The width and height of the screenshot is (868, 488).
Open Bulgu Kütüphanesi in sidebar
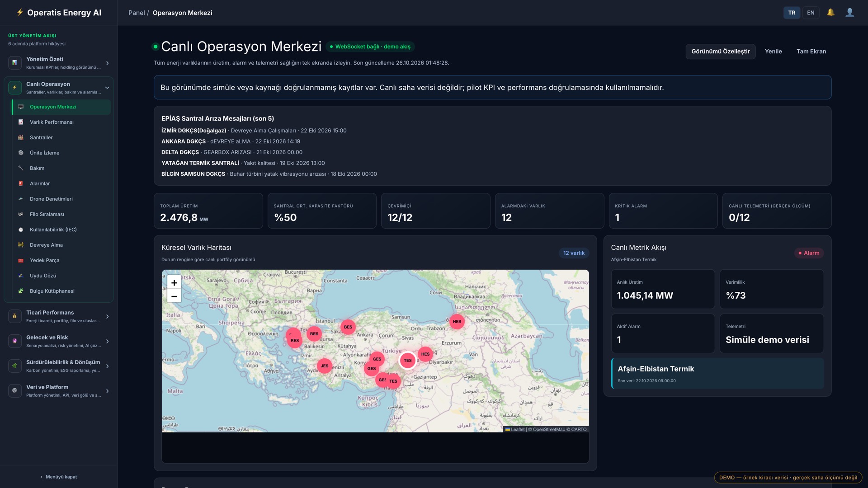[x=61, y=291]
